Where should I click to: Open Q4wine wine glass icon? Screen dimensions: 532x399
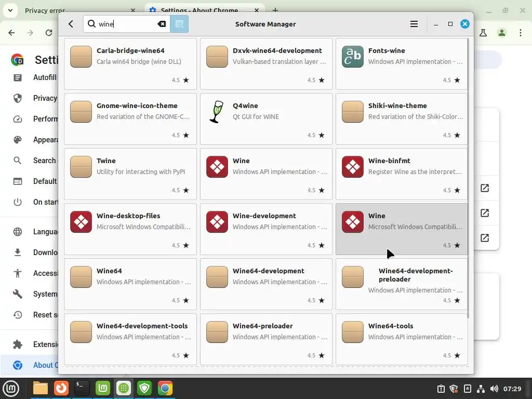(217, 112)
